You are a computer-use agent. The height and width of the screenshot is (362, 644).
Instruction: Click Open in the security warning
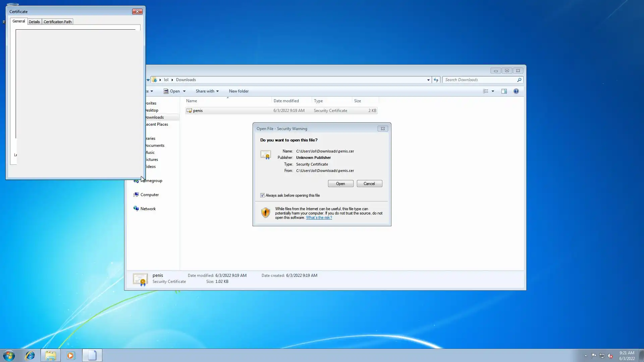(340, 184)
